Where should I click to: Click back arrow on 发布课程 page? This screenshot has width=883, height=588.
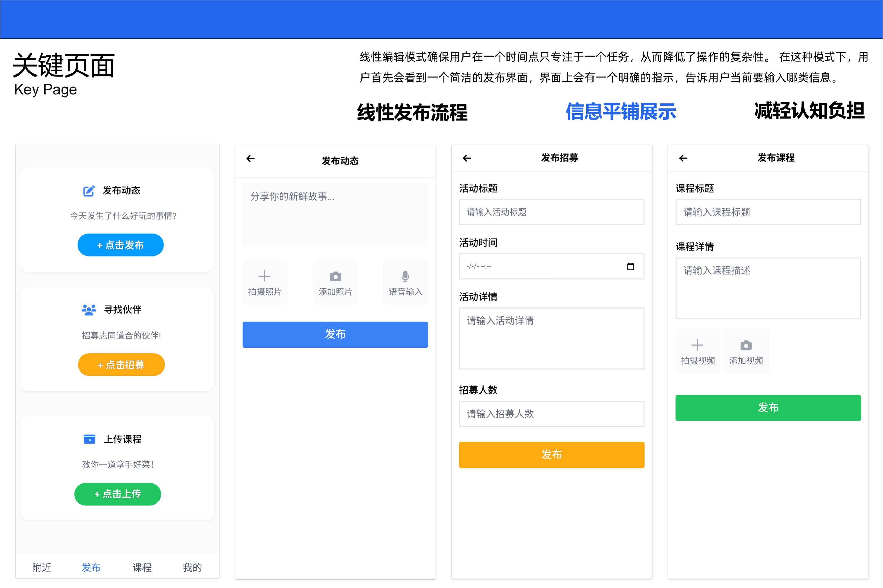(x=683, y=158)
